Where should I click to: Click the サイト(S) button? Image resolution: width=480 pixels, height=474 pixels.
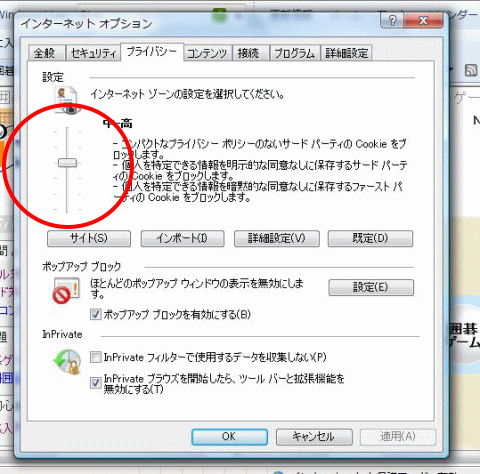[x=89, y=238]
